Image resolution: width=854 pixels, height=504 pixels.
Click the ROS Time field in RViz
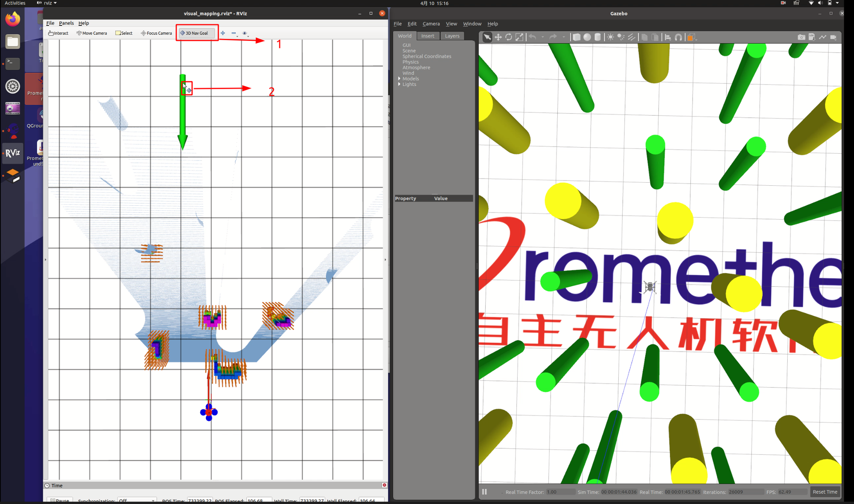[x=200, y=500]
